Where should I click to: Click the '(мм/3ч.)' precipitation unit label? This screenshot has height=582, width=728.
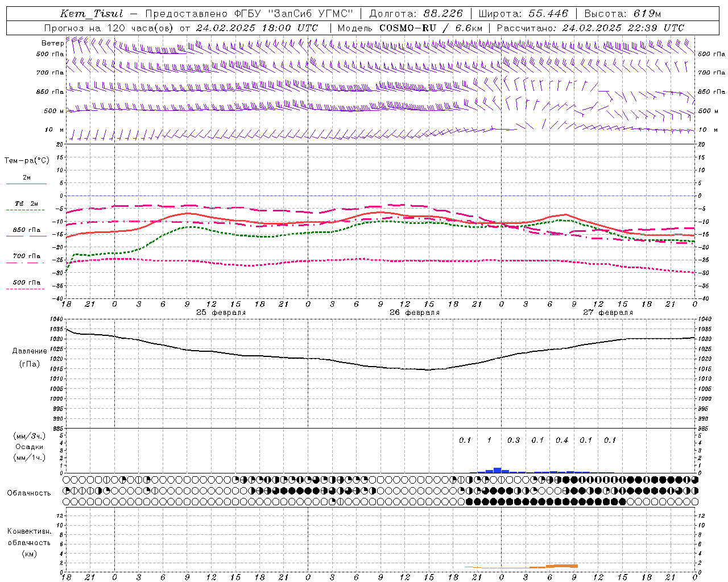click(x=30, y=436)
